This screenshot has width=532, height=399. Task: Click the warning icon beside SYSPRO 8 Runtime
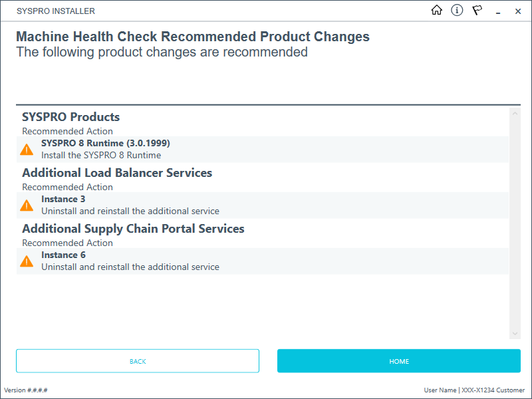coord(27,150)
